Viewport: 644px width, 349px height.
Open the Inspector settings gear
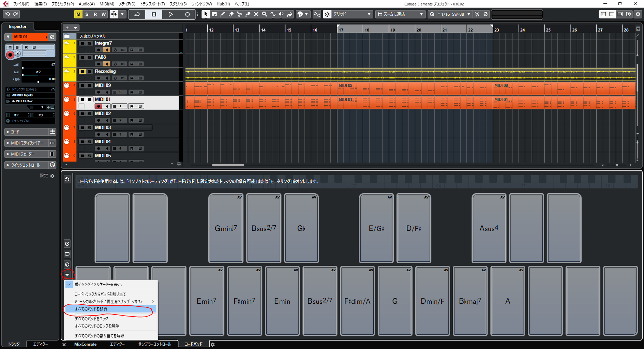click(x=52, y=176)
